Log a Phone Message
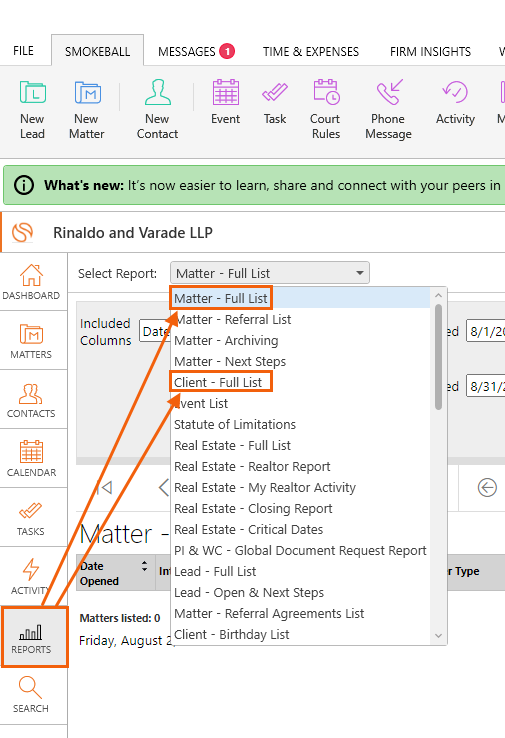The height and width of the screenshot is (738, 505). point(388,109)
